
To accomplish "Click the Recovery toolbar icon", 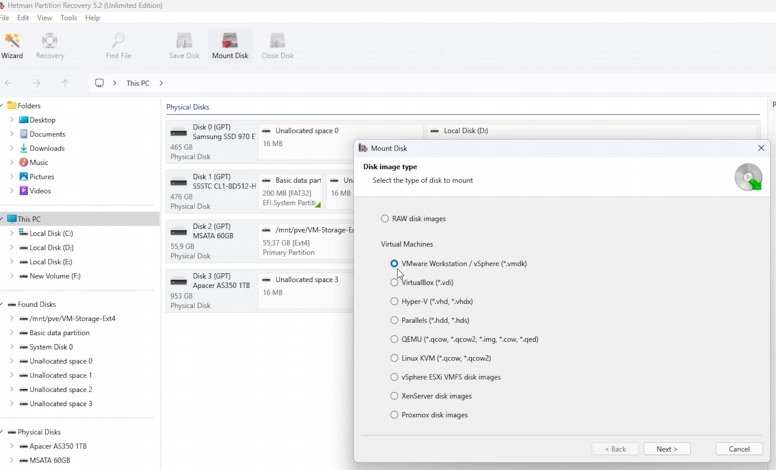I will (x=49, y=46).
